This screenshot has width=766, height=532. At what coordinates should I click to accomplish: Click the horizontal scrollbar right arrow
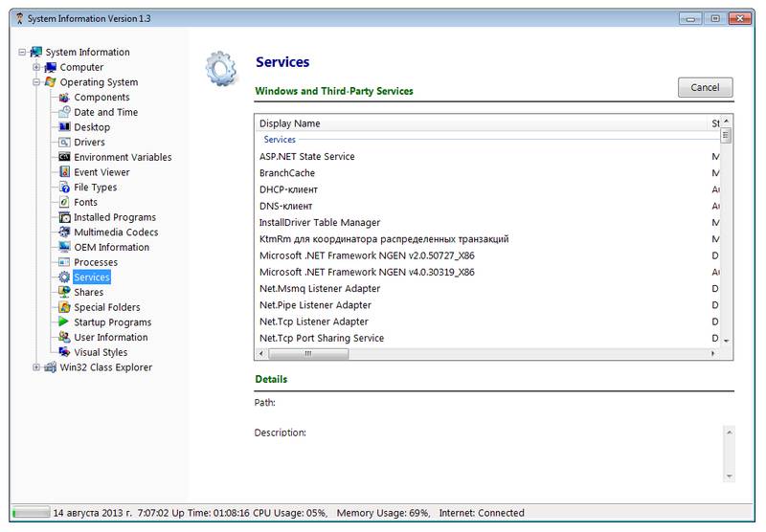[x=712, y=353]
